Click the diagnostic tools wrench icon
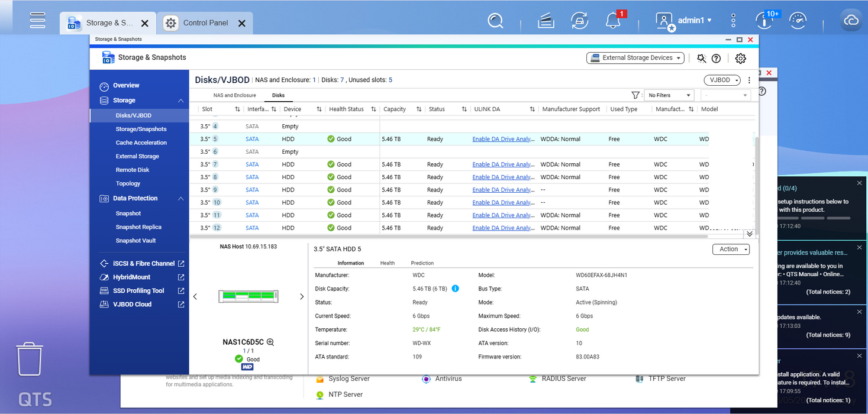This screenshot has height=414, width=868. point(702,58)
